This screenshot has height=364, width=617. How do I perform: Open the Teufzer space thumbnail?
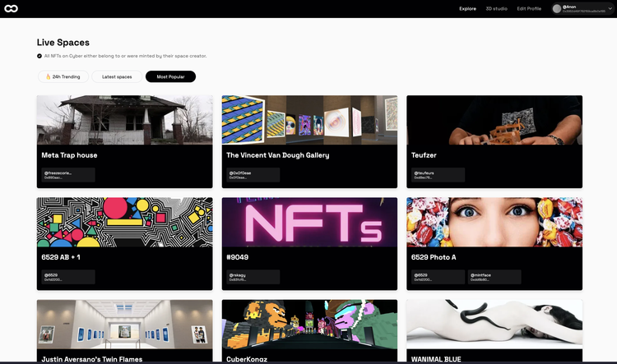coord(494,120)
